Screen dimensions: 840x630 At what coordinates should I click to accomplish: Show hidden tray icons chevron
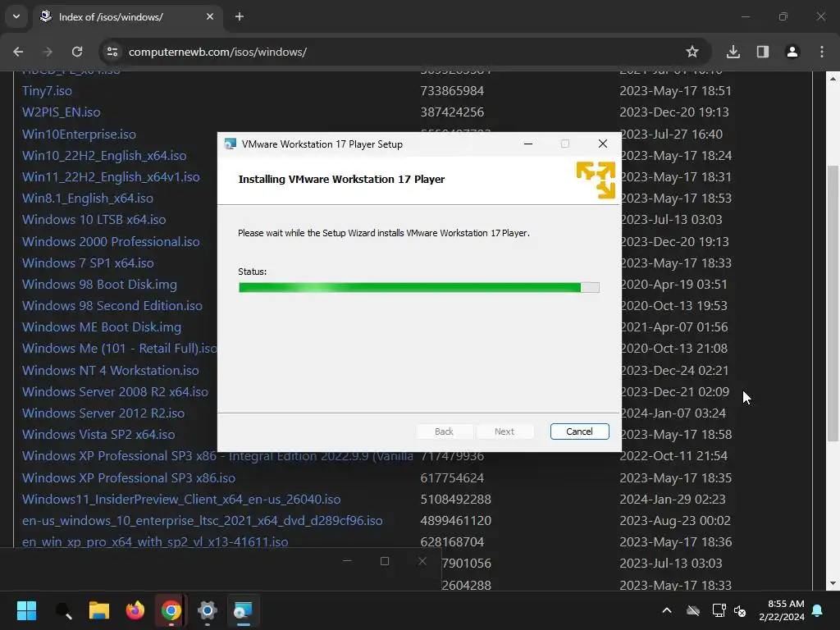click(x=667, y=610)
